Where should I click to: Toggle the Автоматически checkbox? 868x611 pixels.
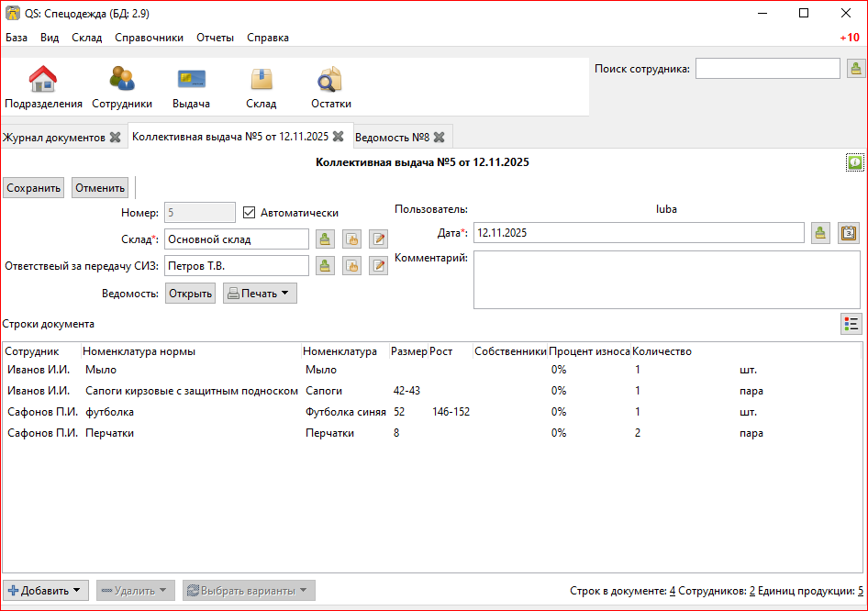click(249, 213)
